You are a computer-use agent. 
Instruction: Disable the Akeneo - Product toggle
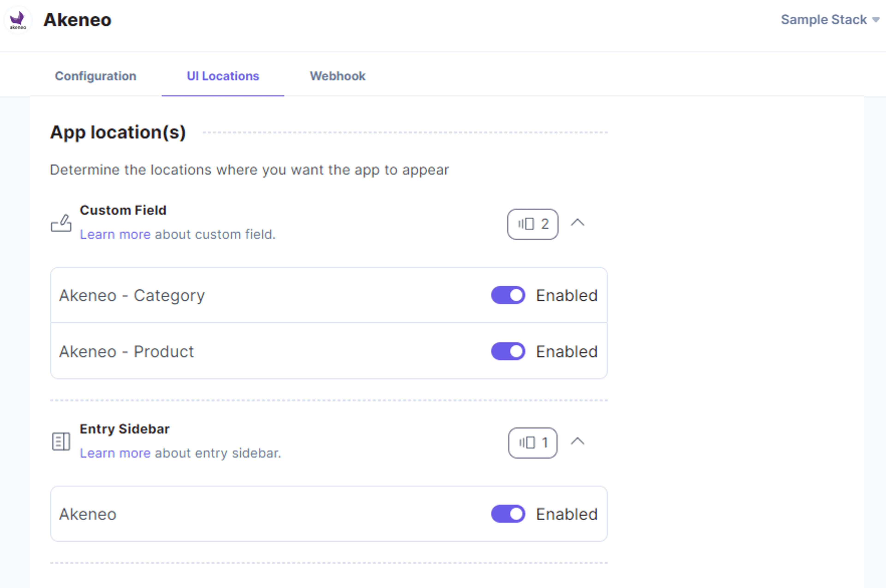coord(508,351)
